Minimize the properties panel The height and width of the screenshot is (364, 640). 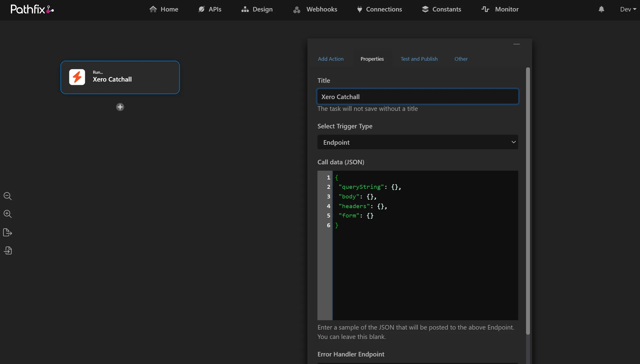click(517, 44)
